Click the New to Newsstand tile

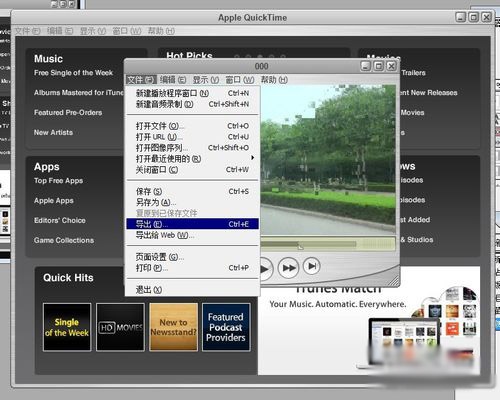(173, 327)
